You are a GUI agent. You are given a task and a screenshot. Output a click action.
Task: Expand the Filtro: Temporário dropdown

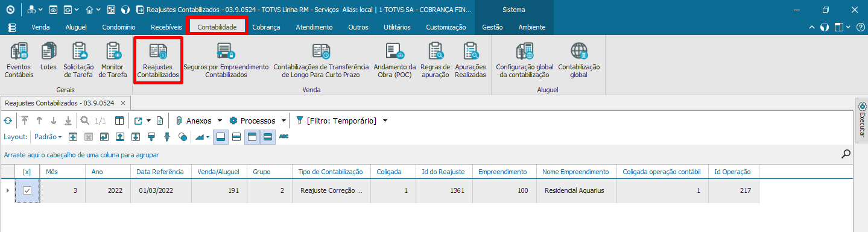[342, 121]
